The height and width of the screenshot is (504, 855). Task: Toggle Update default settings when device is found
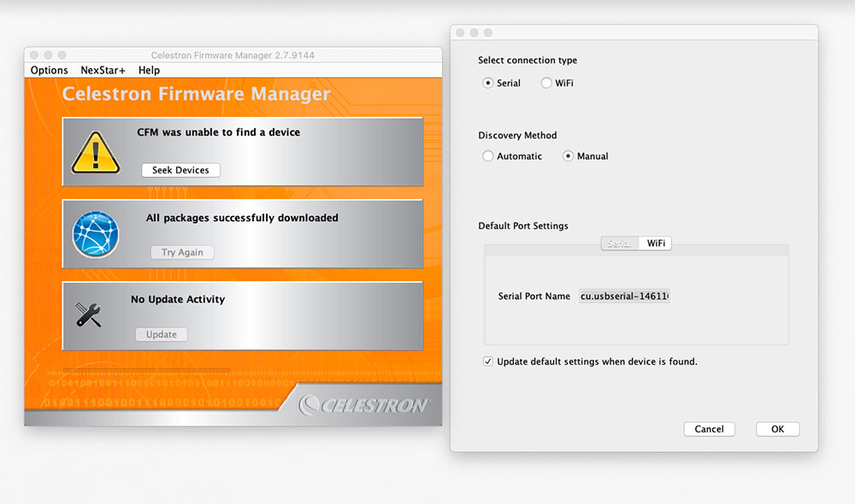[488, 361]
